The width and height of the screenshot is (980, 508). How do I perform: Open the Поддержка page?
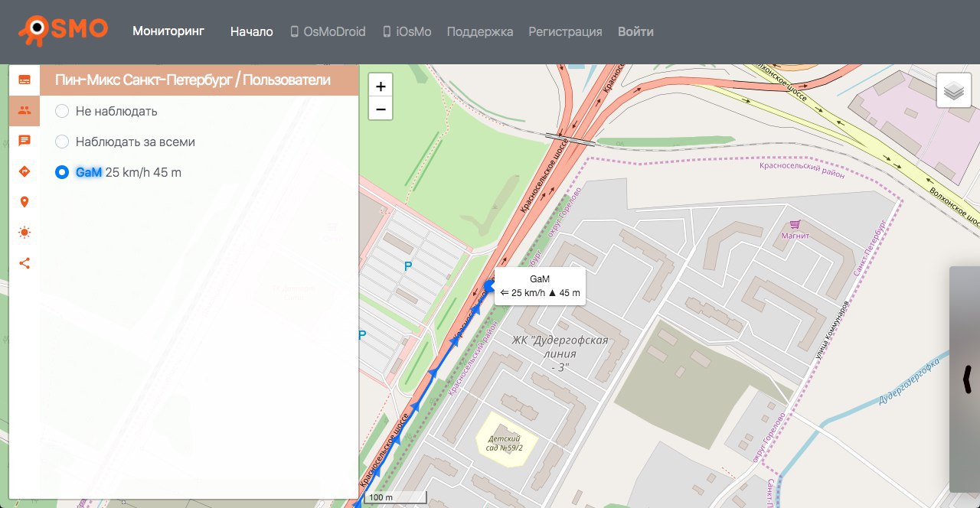tap(480, 31)
